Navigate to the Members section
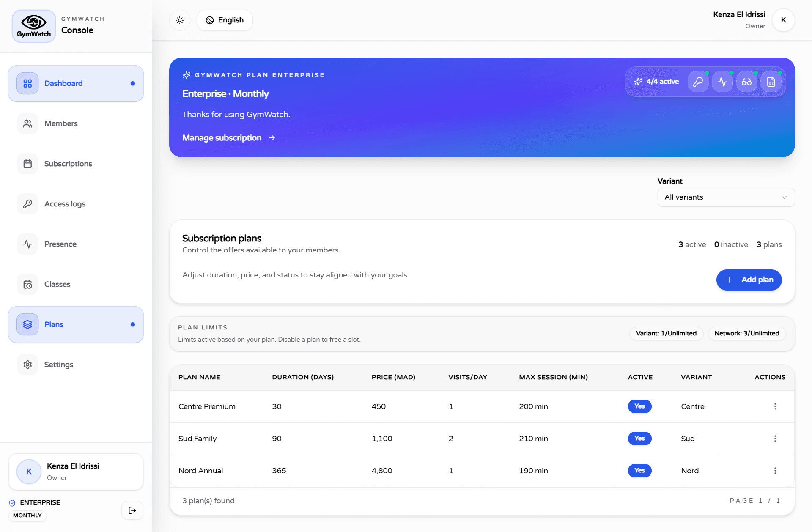Image resolution: width=812 pixels, height=532 pixels. click(x=61, y=123)
